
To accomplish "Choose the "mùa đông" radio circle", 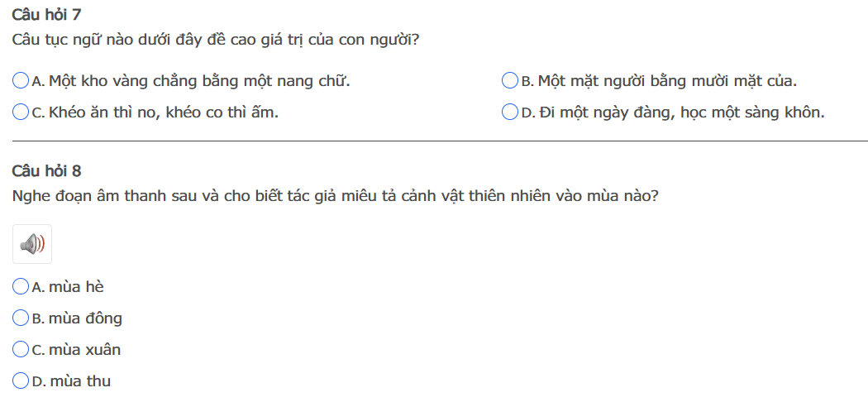I will (21, 318).
